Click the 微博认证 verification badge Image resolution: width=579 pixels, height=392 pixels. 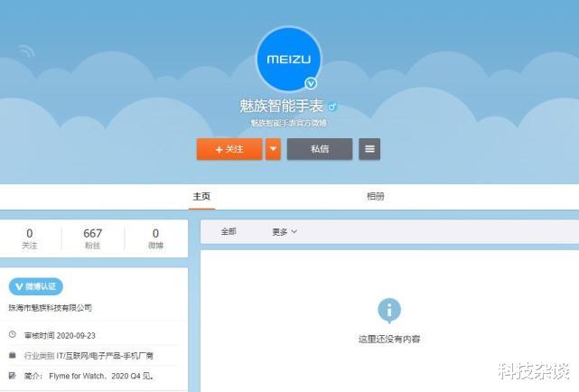coord(36,286)
